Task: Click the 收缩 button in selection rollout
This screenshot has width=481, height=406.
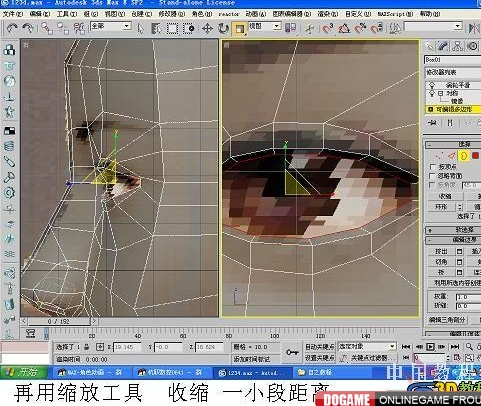Action: coord(446,196)
